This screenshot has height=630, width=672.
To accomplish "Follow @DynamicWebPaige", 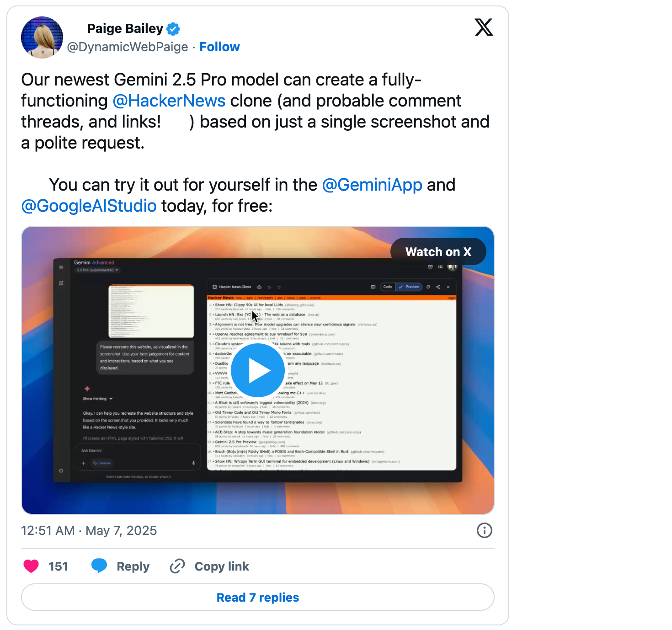I will [x=219, y=47].
